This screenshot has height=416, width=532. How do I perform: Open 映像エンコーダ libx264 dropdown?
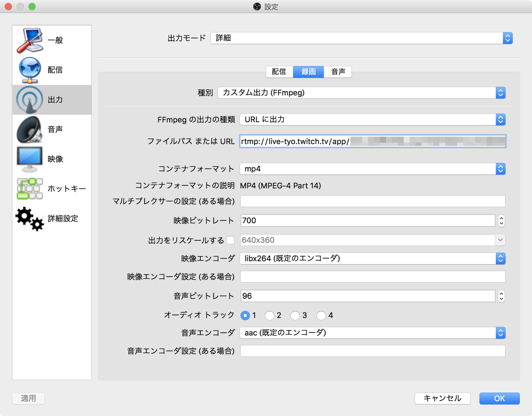click(x=373, y=259)
